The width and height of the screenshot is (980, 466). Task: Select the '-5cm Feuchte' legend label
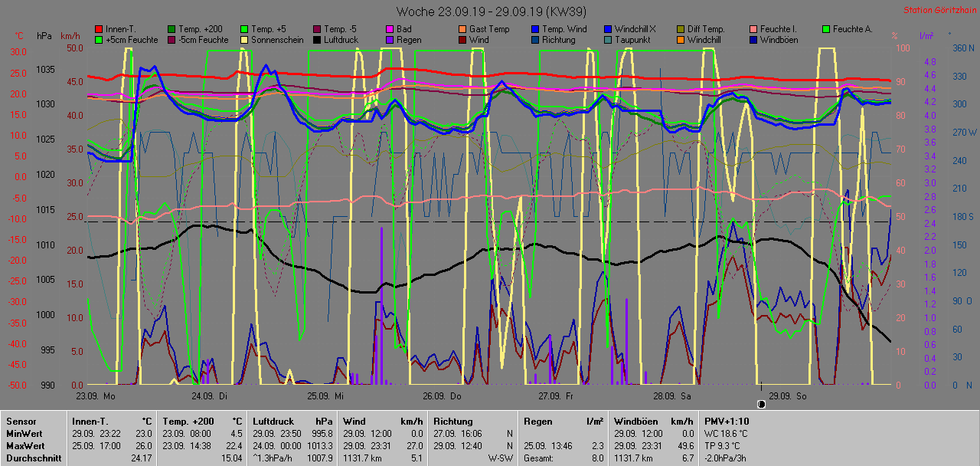click(204, 39)
